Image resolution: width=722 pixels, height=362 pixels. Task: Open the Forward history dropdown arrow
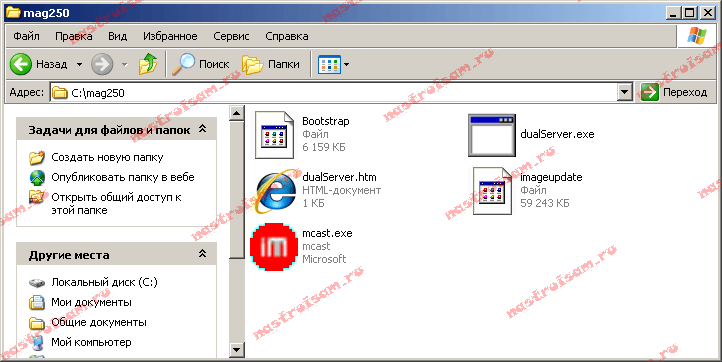pyautogui.click(x=124, y=64)
